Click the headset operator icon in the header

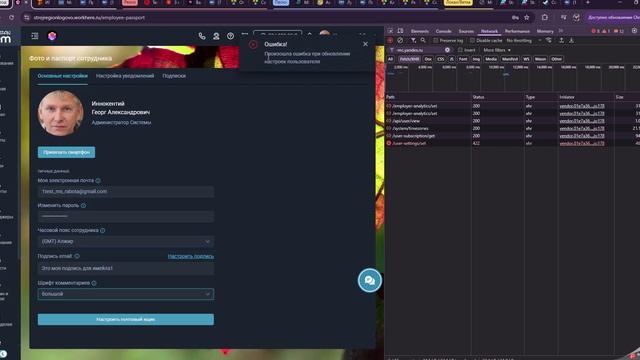216,36
